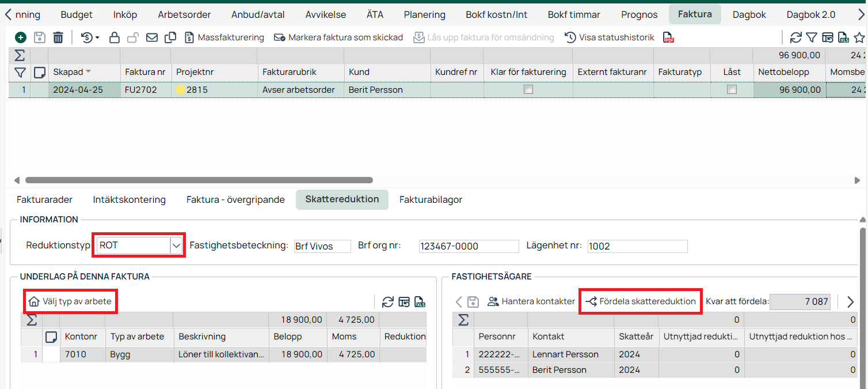
Task: Click the horizontal scrollbar of the invoice grid
Action: click(199, 180)
